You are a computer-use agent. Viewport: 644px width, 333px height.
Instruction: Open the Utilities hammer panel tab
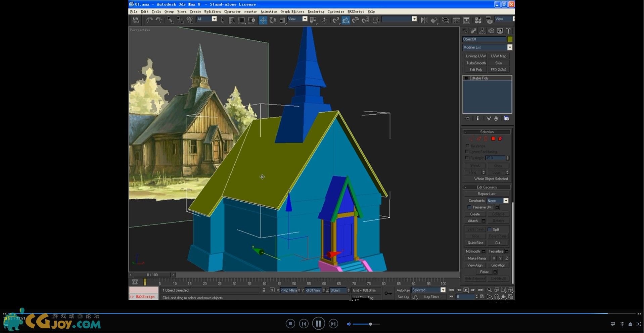(509, 31)
